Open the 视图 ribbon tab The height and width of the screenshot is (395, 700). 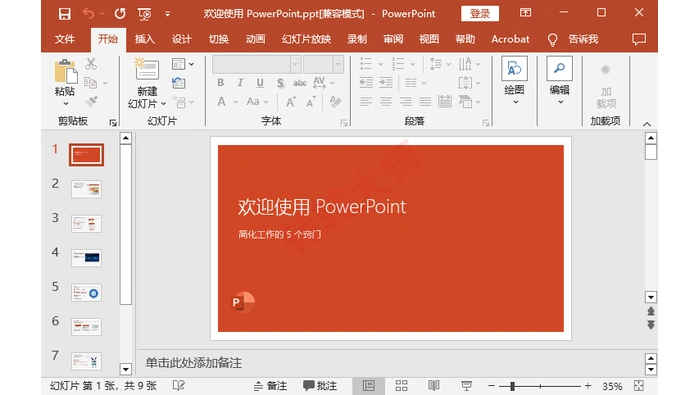[429, 39]
